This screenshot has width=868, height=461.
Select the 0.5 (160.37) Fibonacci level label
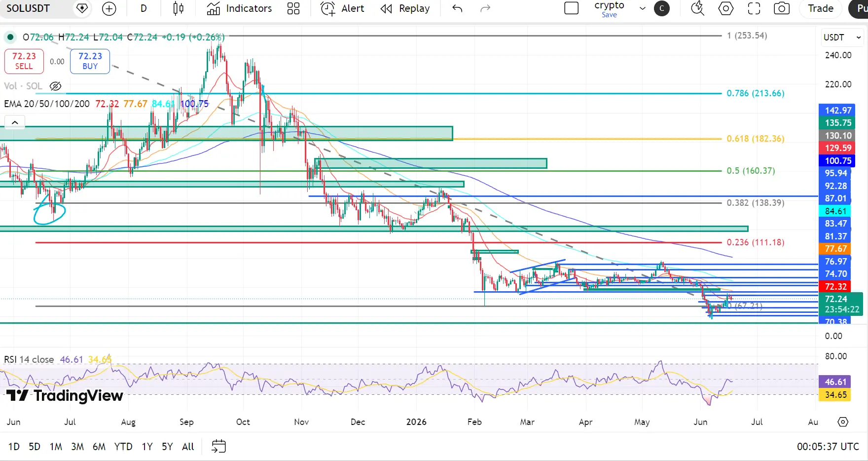pos(751,171)
